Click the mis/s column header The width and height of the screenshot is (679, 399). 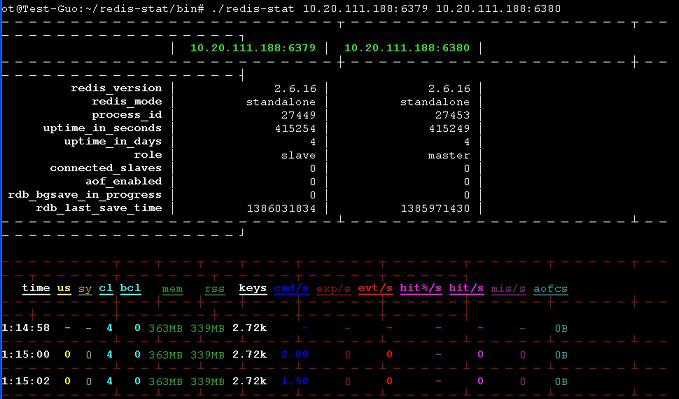pyautogui.click(x=508, y=289)
